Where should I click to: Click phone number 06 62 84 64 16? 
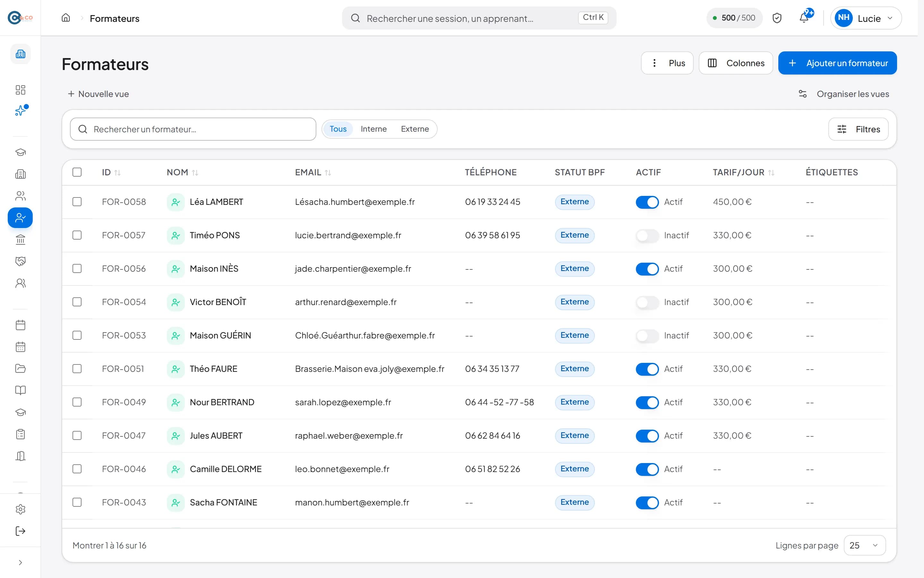(492, 436)
